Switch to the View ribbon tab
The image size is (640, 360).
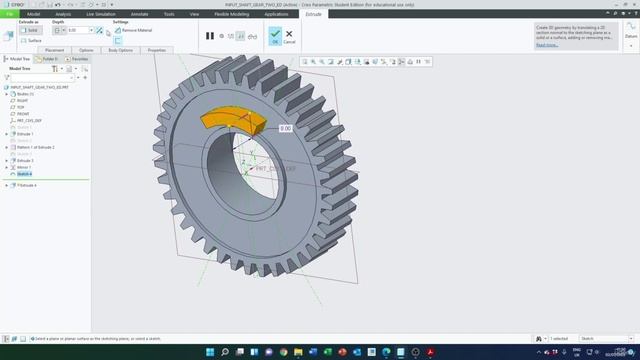[x=194, y=14]
